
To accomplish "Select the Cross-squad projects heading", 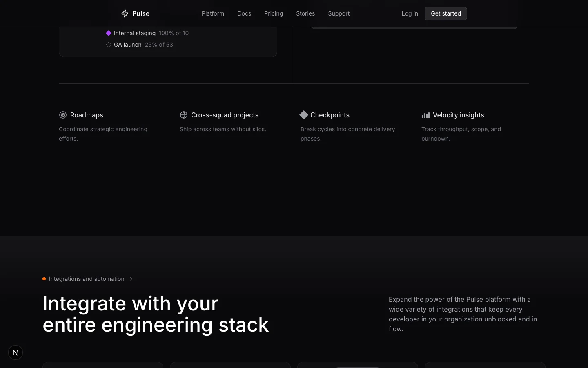I will (225, 115).
